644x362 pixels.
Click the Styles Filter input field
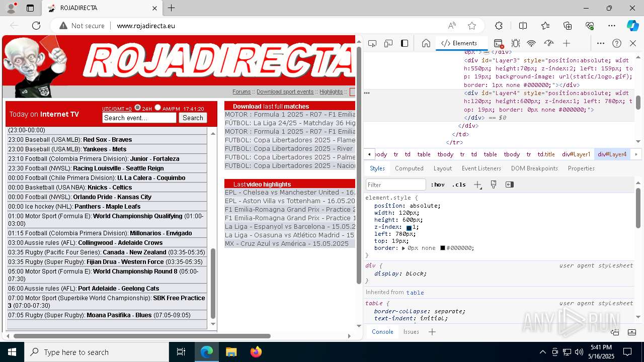pos(396,185)
